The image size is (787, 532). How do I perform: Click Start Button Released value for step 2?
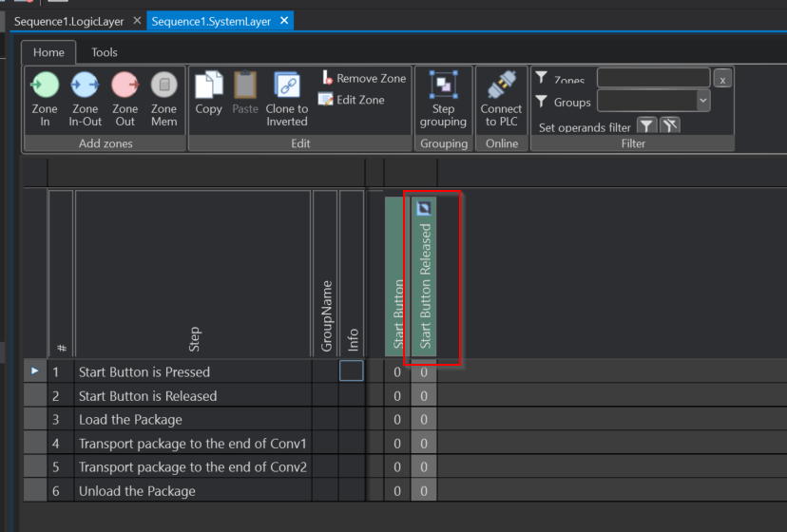424,396
